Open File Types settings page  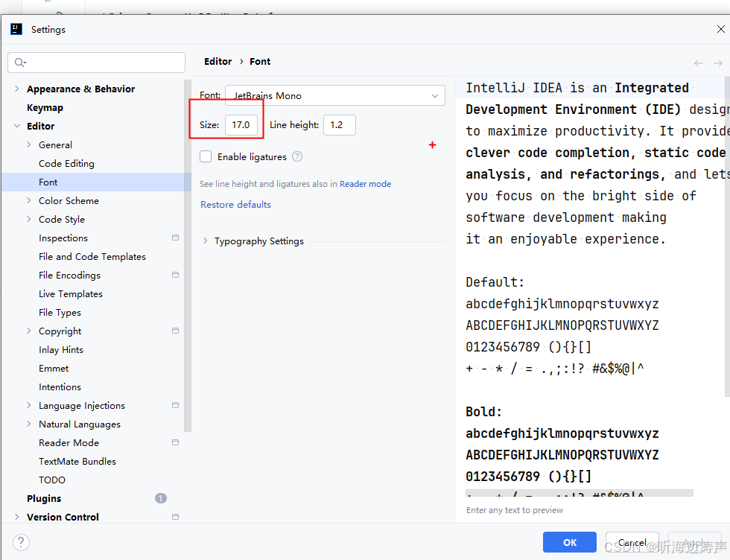point(60,312)
